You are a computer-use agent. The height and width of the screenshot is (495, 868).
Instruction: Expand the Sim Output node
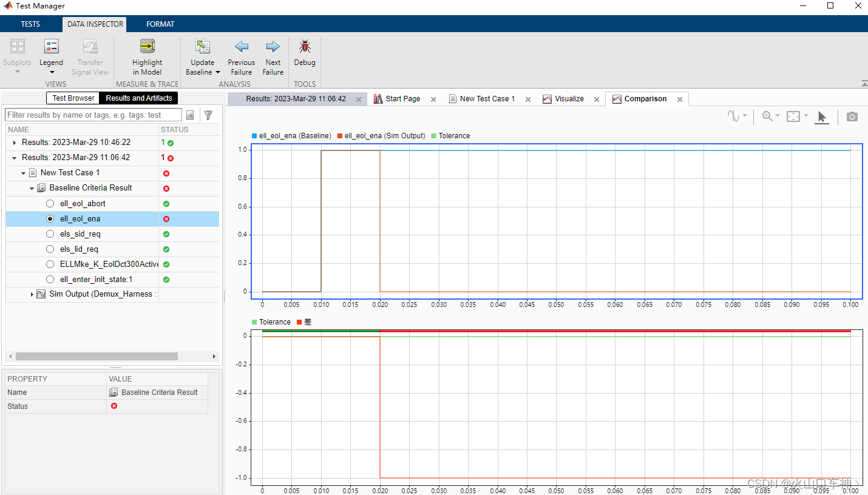pos(32,294)
